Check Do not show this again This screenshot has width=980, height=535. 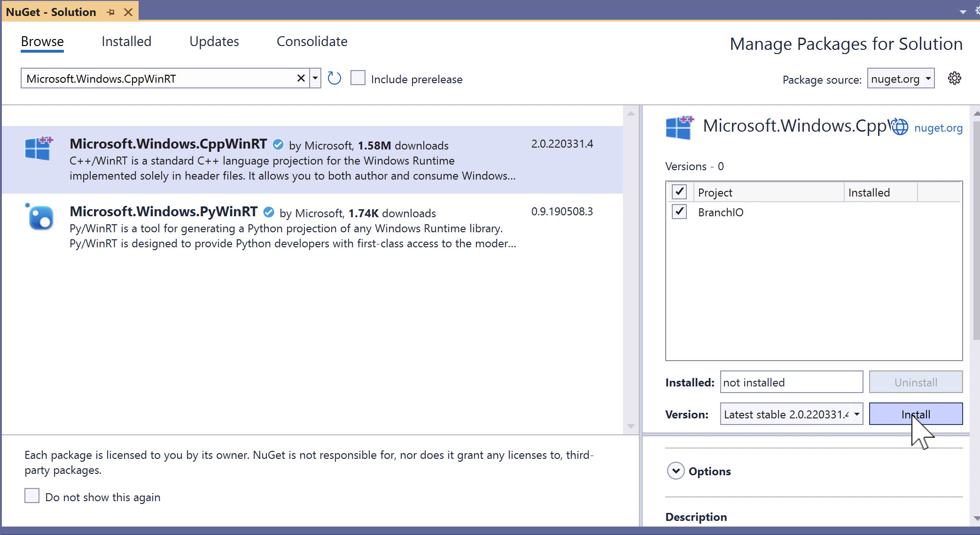[32, 496]
